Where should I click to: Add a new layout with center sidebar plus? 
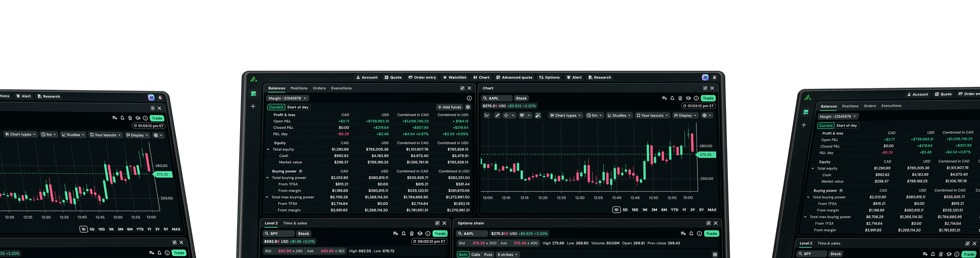(x=253, y=107)
